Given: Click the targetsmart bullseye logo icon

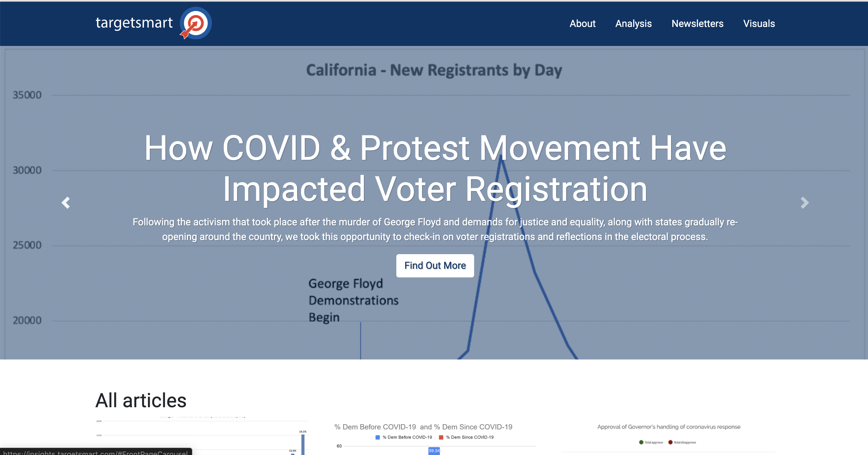Looking at the screenshot, I should (196, 23).
